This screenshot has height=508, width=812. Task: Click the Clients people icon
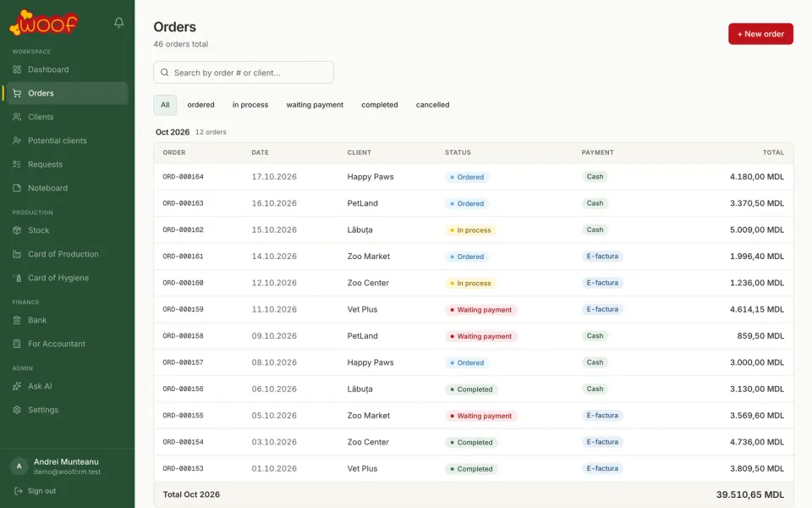pyautogui.click(x=17, y=117)
